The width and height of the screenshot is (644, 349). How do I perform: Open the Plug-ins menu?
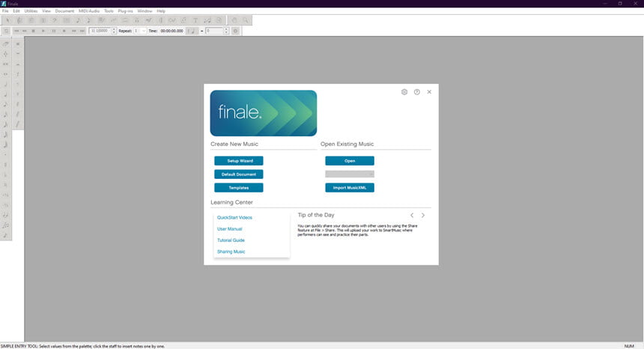pos(125,11)
